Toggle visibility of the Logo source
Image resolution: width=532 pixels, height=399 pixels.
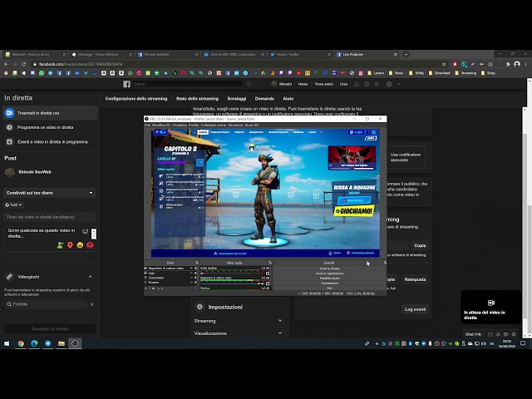pos(191,273)
